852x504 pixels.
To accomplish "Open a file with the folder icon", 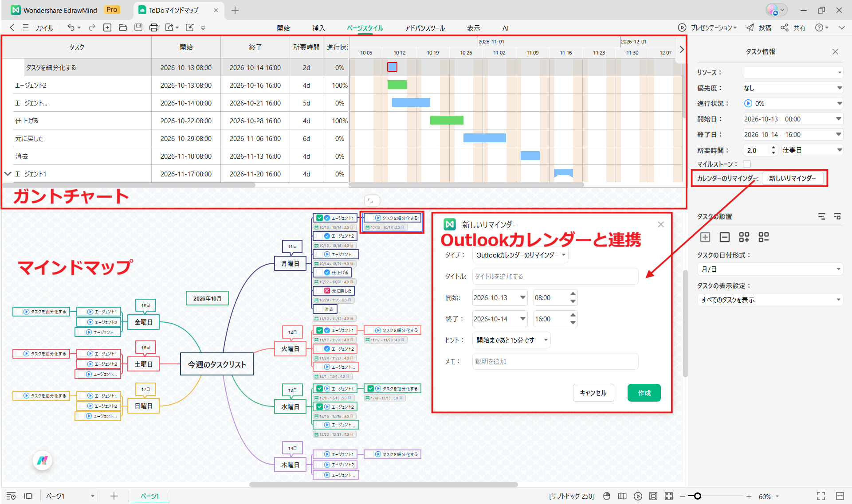I will pos(123,27).
